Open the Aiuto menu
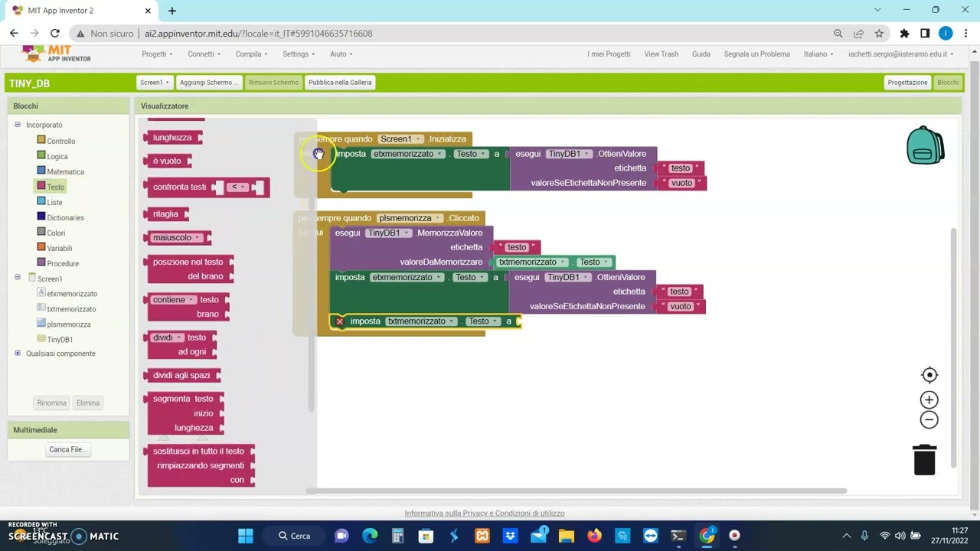 341,54
